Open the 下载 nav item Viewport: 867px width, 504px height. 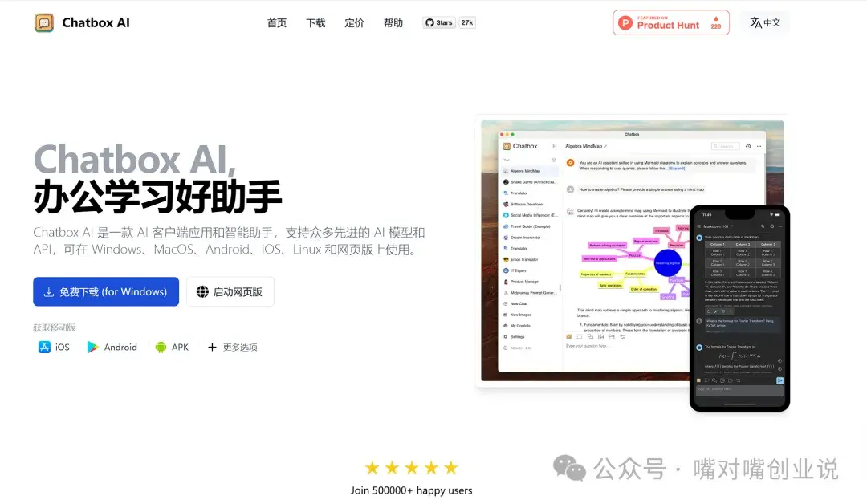[x=315, y=22]
